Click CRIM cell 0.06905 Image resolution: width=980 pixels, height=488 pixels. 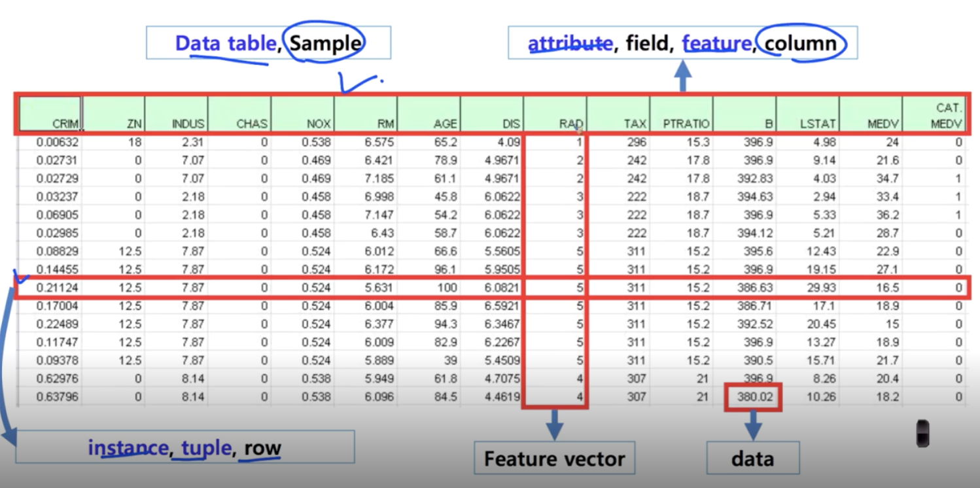point(58,215)
